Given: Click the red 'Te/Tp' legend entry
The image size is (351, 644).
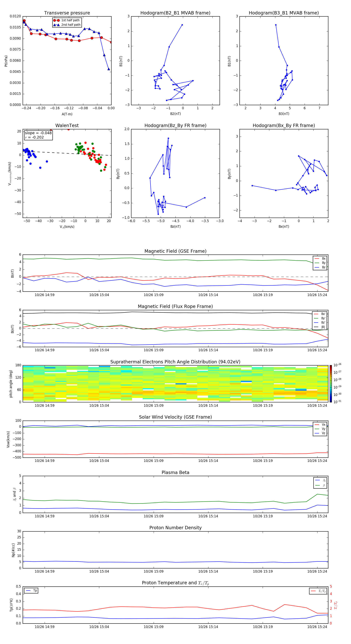Looking at the screenshot, I should point(318,591).
